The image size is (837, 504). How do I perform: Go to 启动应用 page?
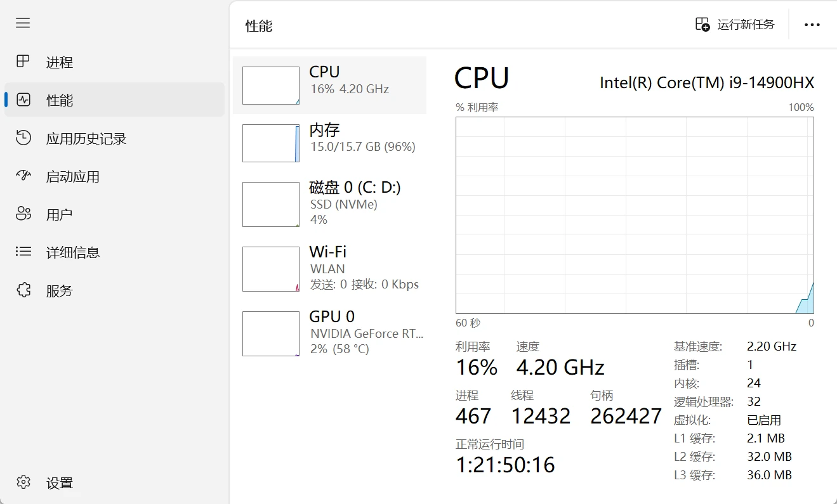point(73,176)
